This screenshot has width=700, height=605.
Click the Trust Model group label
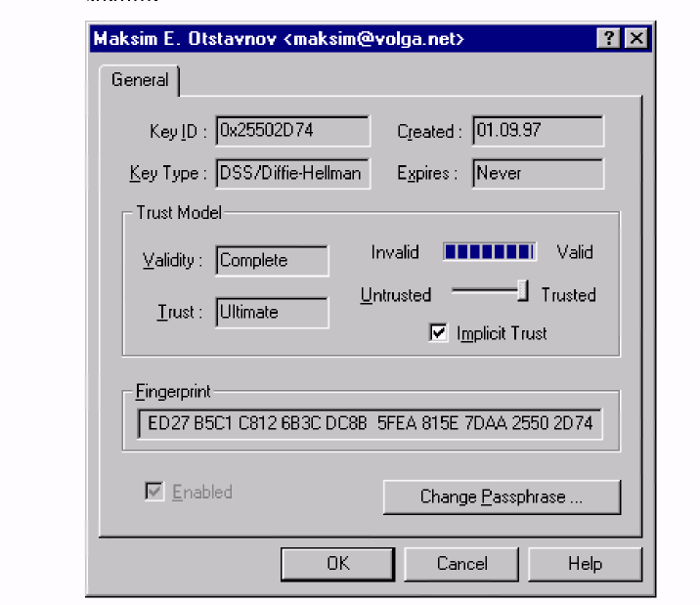(x=179, y=213)
